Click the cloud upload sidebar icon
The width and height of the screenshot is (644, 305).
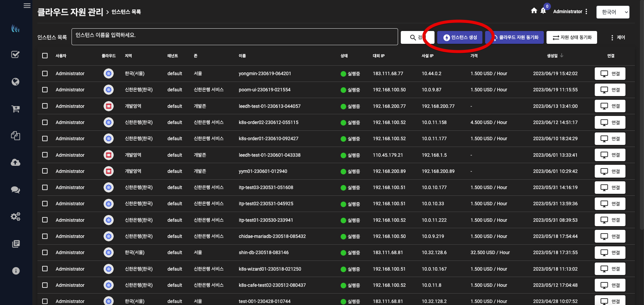16,162
